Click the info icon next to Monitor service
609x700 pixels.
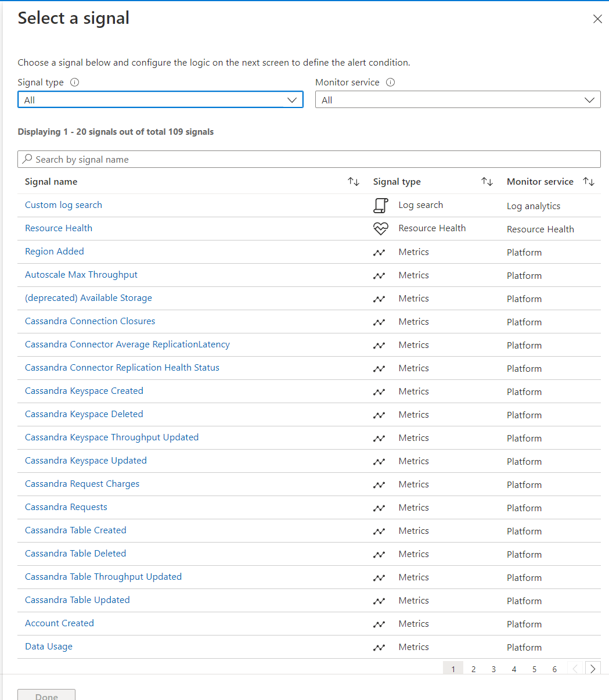390,82
